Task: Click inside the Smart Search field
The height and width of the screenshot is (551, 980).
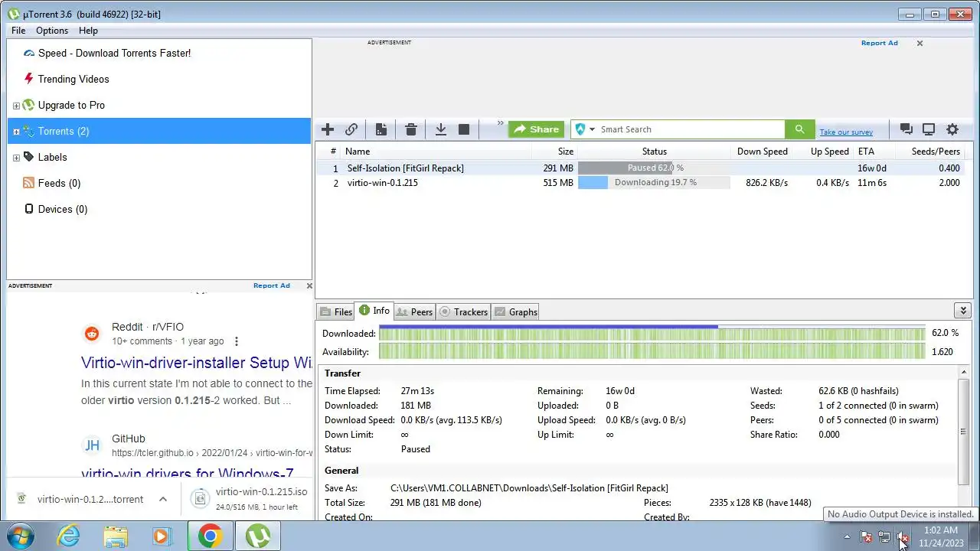Action: coord(691,129)
